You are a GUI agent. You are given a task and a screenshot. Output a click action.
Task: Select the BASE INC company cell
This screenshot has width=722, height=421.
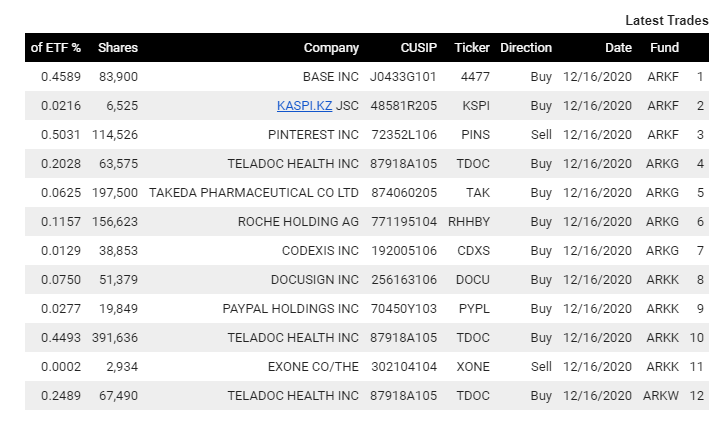tap(331, 76)
